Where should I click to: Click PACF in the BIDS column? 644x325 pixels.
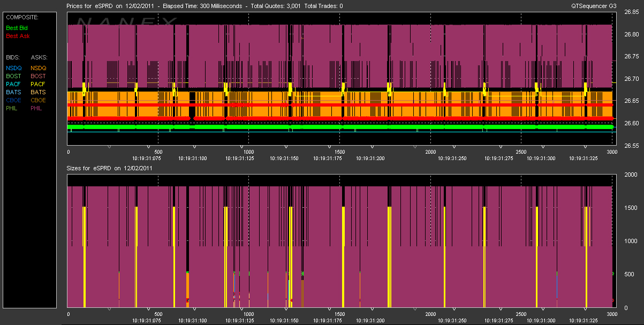point(14,84)
